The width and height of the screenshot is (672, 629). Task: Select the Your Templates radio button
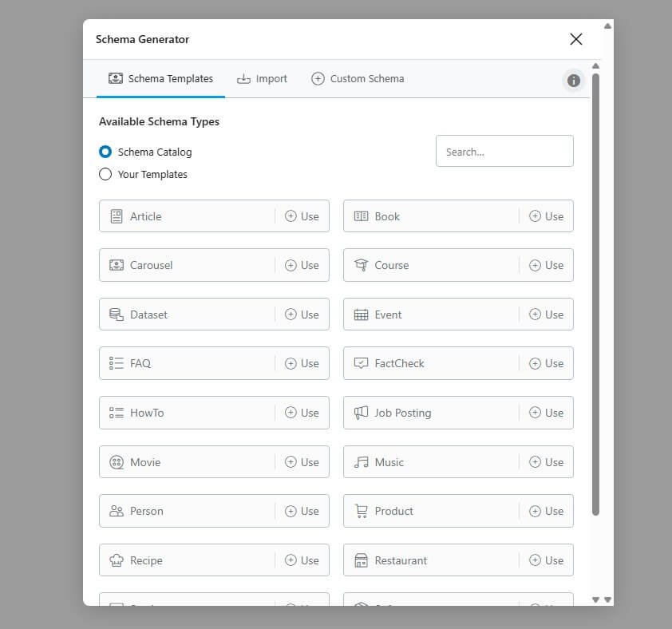click(x=105, y=174)
